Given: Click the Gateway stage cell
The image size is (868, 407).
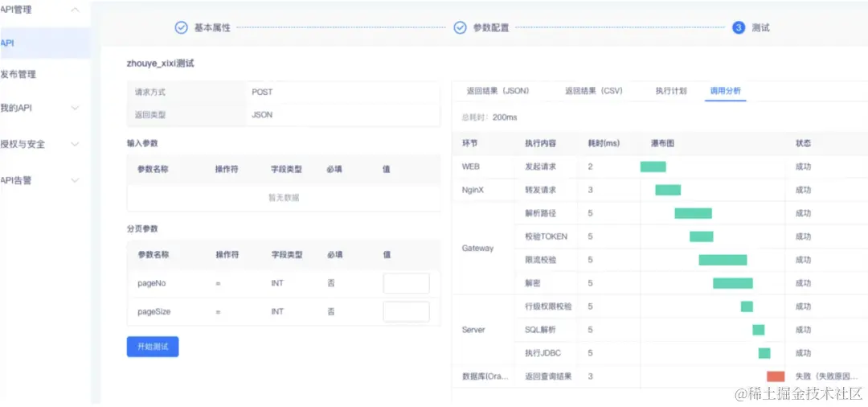Looking at the screenshot, I should [477, 248].
